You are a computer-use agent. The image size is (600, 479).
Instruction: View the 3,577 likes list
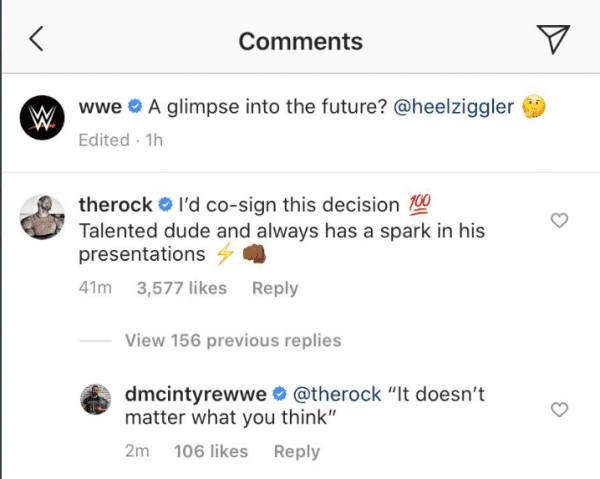(182, 288)
